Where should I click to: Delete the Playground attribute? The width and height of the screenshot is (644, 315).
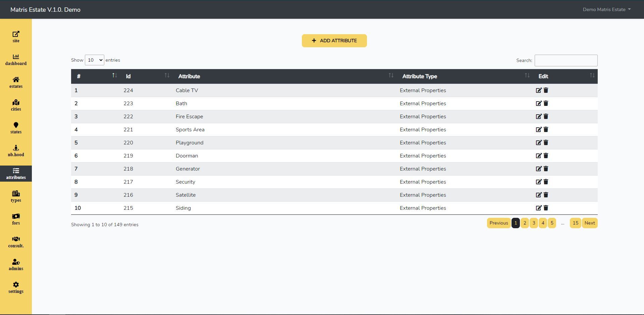coord(546,143)
